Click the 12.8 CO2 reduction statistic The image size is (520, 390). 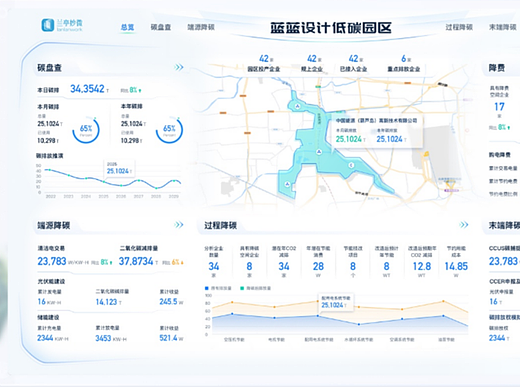tap(422, 266)
